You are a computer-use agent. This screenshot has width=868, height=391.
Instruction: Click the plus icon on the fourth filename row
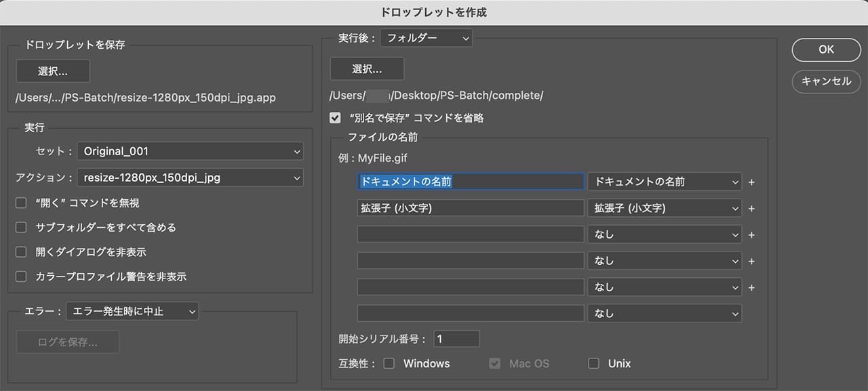[751, 262]
